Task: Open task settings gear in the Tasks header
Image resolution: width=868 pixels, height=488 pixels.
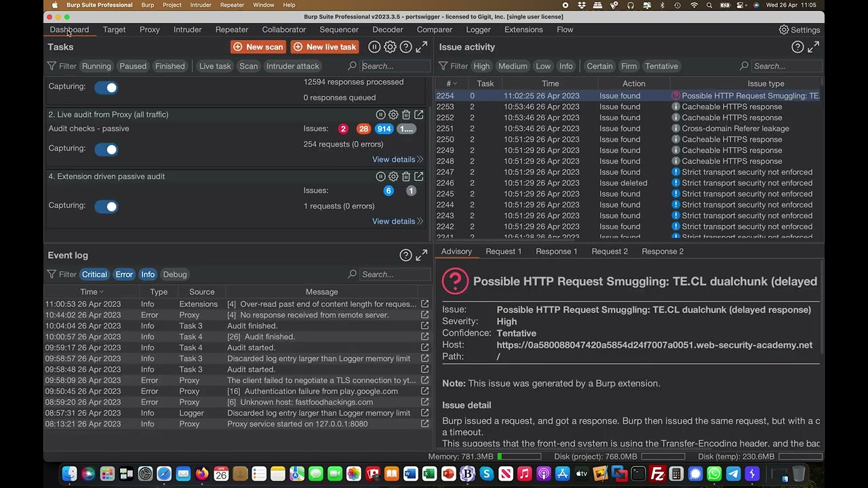Action: [390, 47]
